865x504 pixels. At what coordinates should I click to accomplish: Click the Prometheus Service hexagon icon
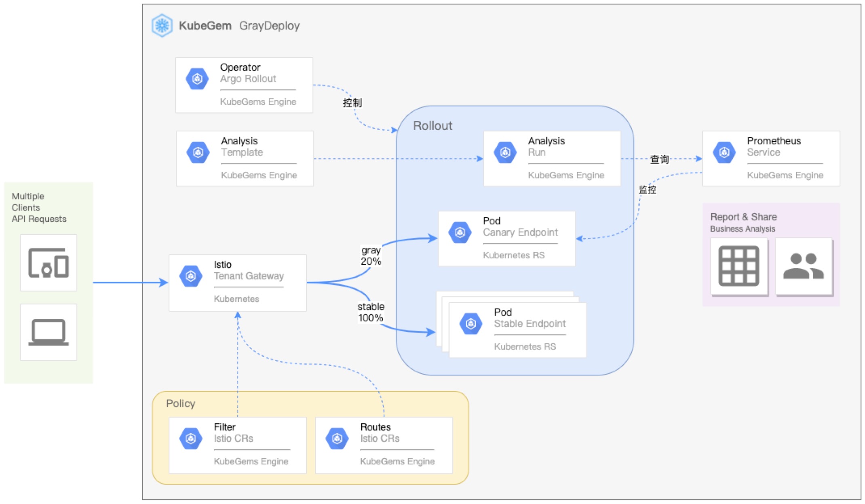click(x=724, y=152)
